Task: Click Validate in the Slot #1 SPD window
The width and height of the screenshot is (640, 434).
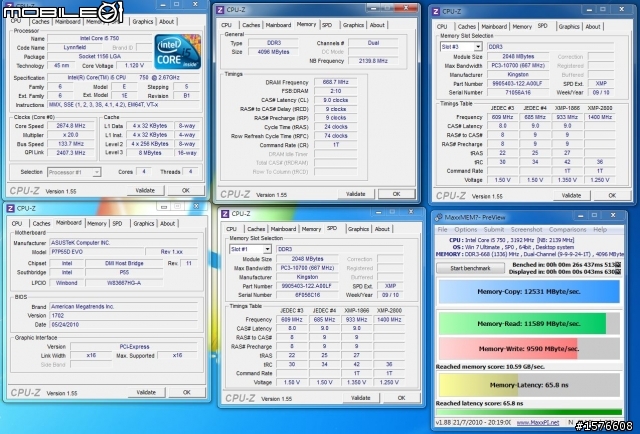Action: click(x=360, y=398)
